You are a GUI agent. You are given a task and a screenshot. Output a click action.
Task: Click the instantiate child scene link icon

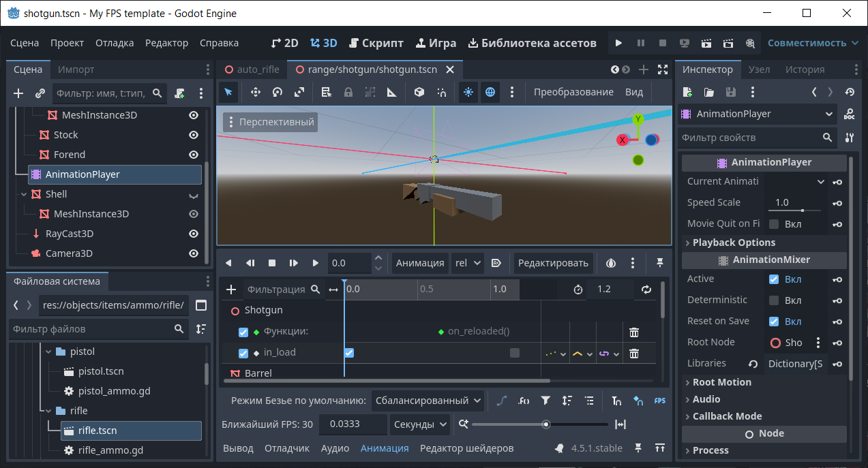pos(40,93)
